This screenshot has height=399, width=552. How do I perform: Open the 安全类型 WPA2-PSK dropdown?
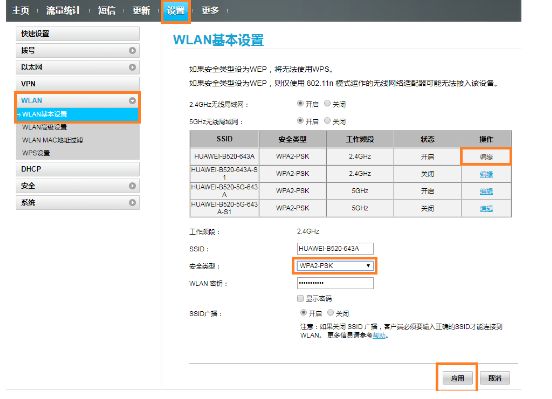(x=335, y=266)
